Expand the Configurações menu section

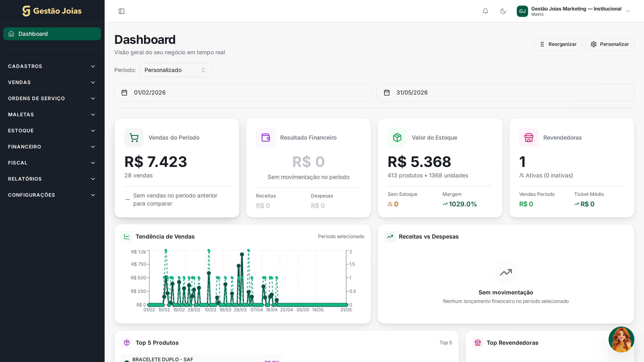(x=52, y=195)
